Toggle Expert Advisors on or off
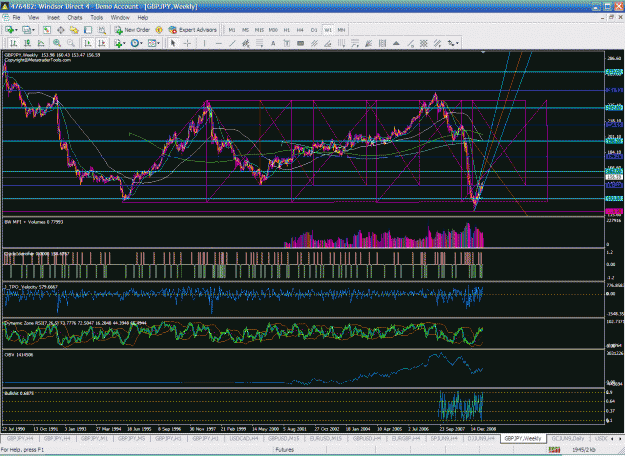The width and height of the screenshot is (625, 456). (x=193, y=30)
